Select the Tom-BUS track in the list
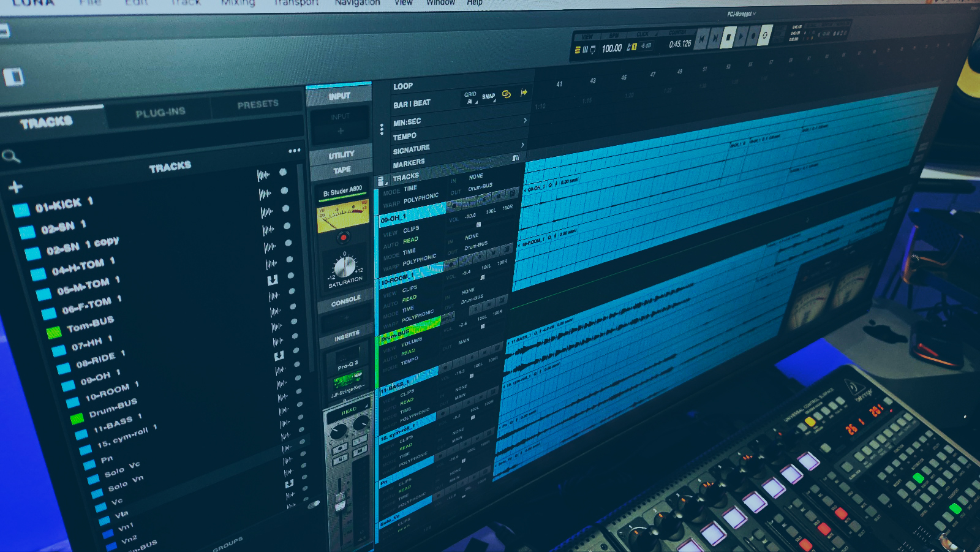Viewport: 980px width, 552px height. point(90,324)
